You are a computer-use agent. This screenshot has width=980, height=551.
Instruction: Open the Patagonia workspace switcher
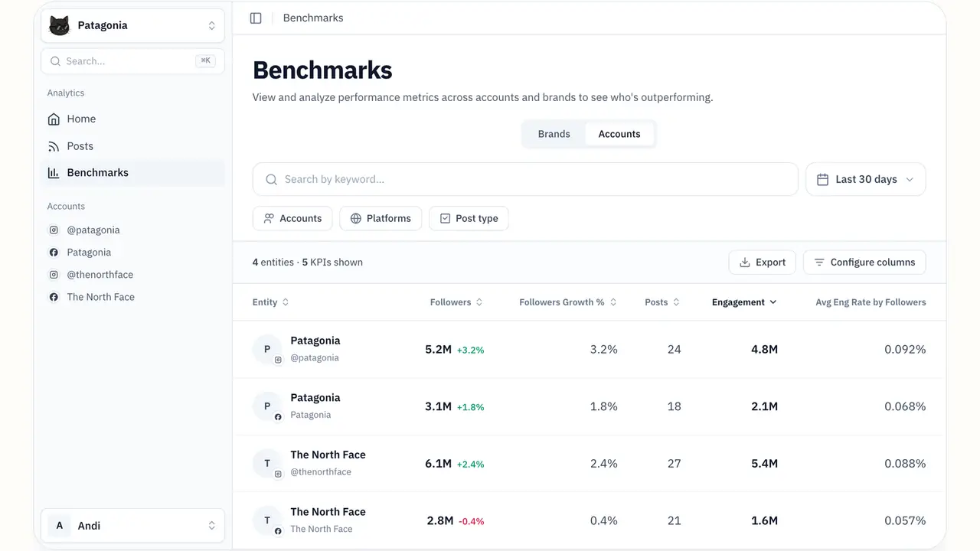tap(132, 25)
